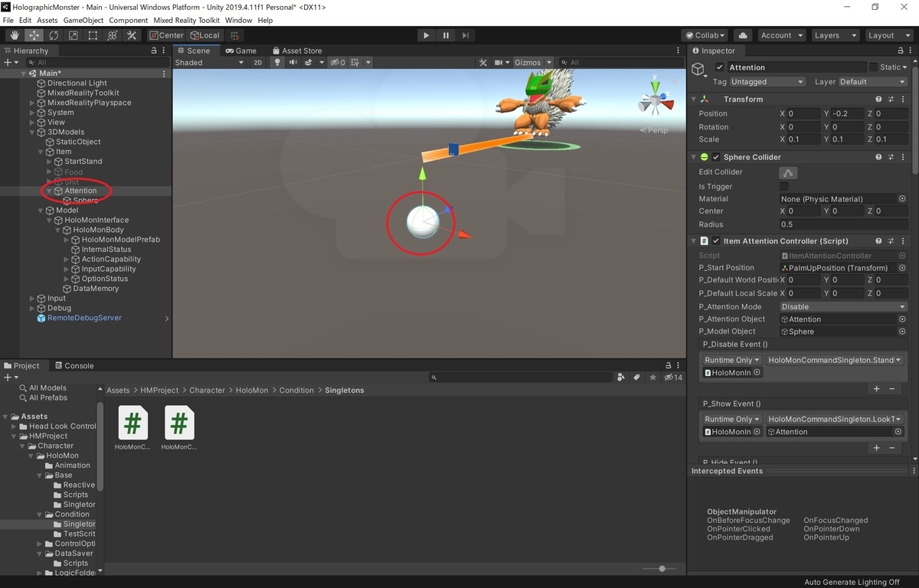Toggle project hidden packages visibility
The height and width of the screenshot is (588, 919).
pyautogui.click(x=673, y=377)
